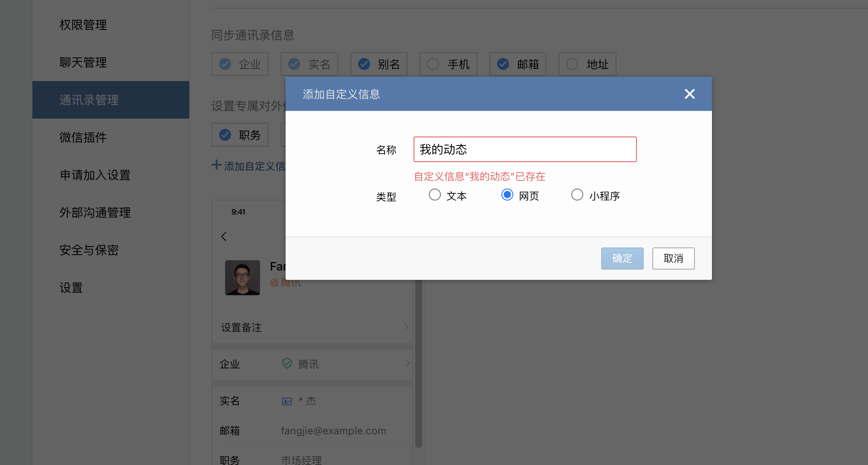The height and width of the screenshot is (465, 868).
Task: Expand the 企业 腾讯 row chevron
Action: (408, 363)
